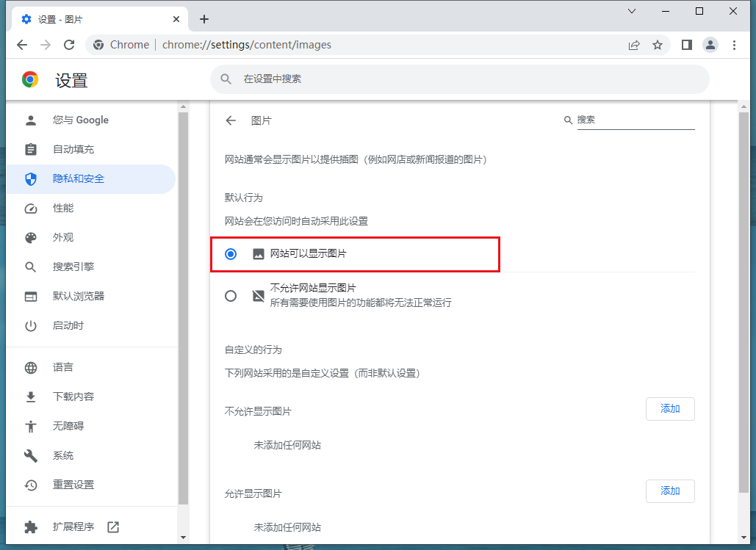
Task: Click the Chrome site info chip
Action: (x=121, y=45)
